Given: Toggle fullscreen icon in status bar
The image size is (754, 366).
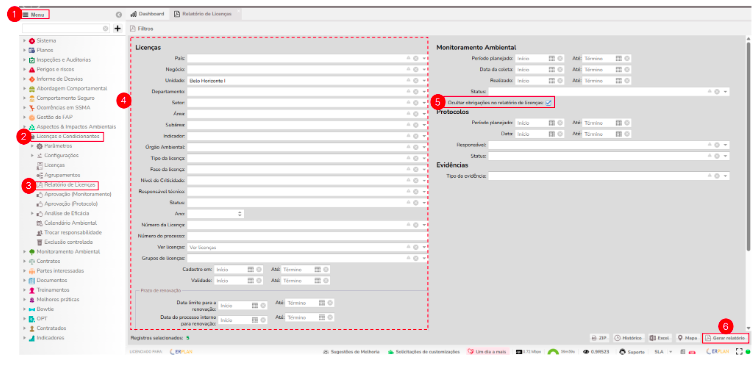Looking at the screenshot, I should click(739, 352).
